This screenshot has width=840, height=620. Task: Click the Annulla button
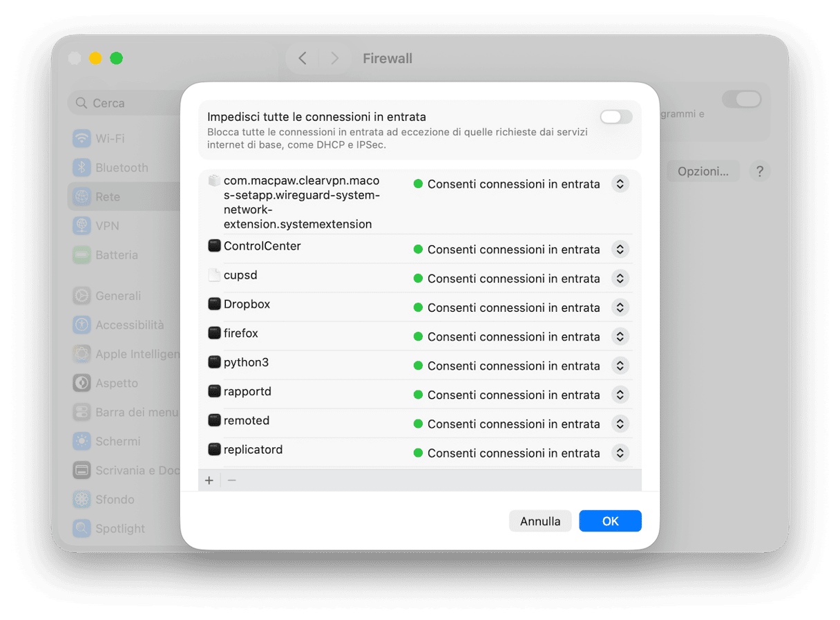tap(540, 521)
